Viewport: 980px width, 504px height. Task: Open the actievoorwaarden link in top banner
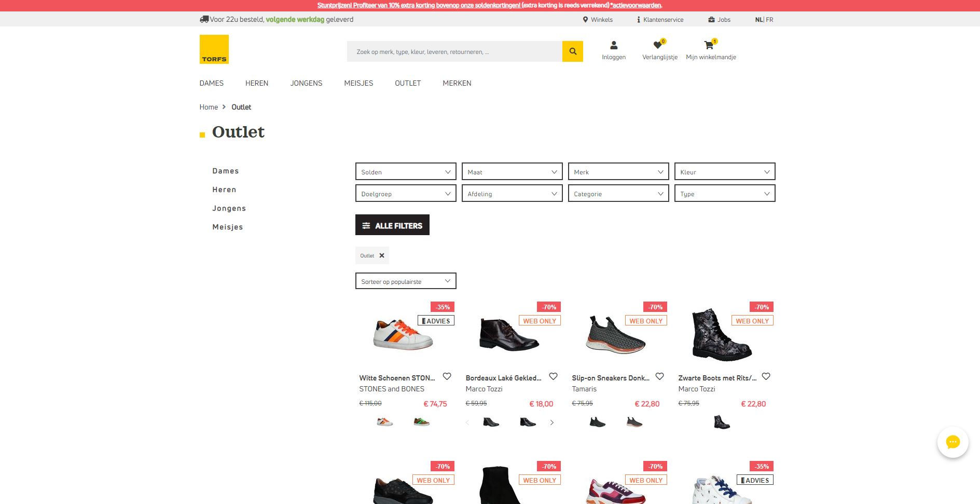[636, 5]
